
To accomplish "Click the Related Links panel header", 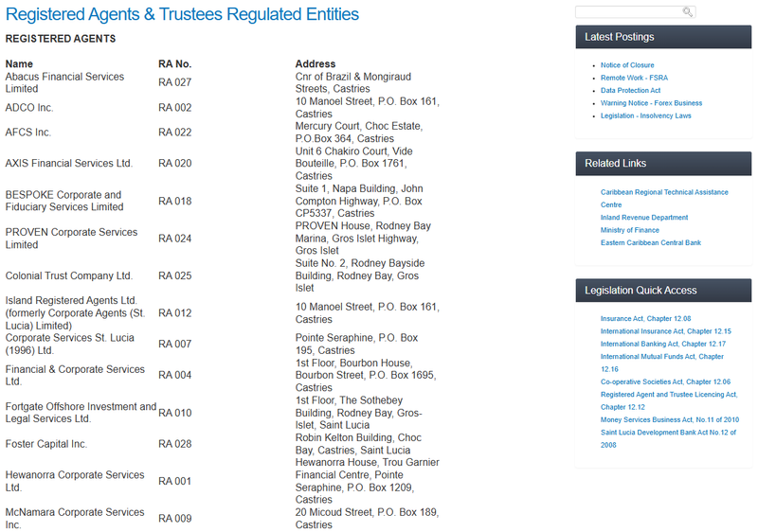I will [x=663, y=163].
